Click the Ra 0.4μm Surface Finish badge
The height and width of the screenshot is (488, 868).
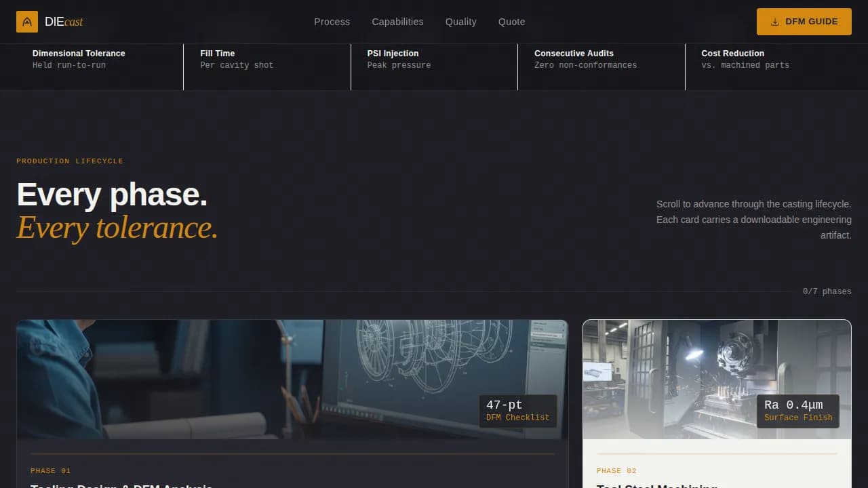click(x=798, y=411)
